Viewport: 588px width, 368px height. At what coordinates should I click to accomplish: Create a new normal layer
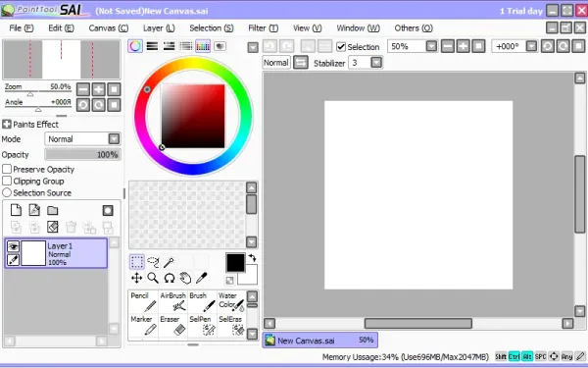16,210
